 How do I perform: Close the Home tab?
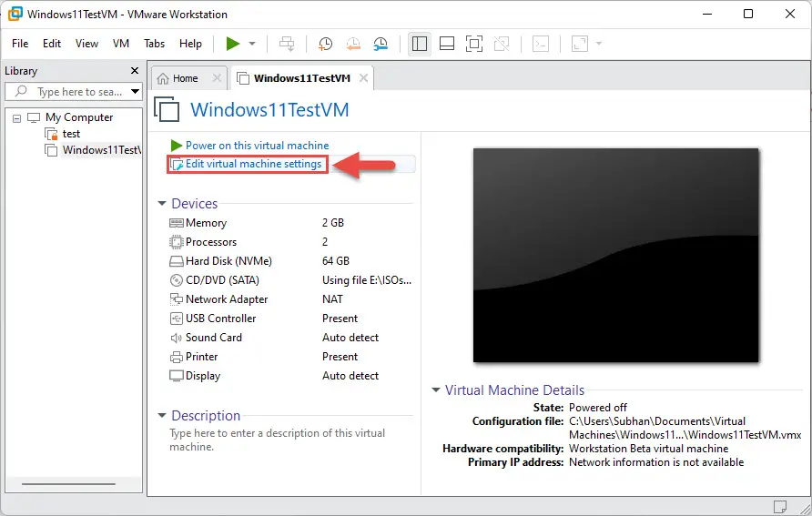(217, 78)
